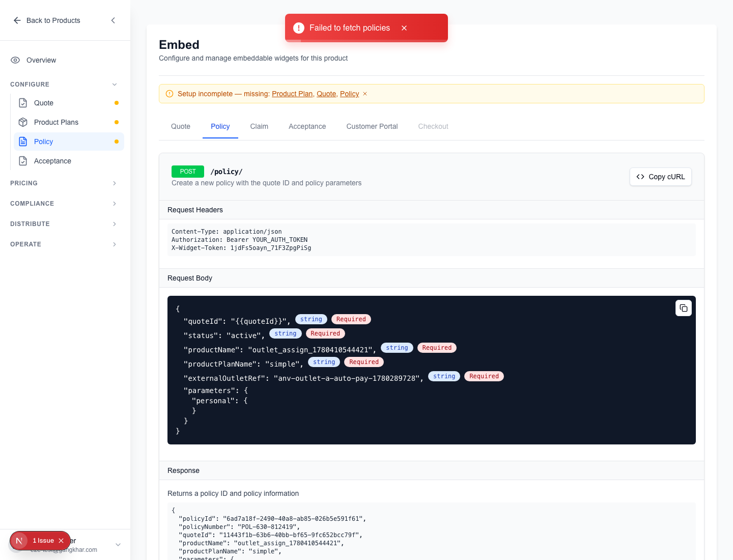733x560 pixels.
Task: Click the Copy cURL button
Action: point(661,177)
